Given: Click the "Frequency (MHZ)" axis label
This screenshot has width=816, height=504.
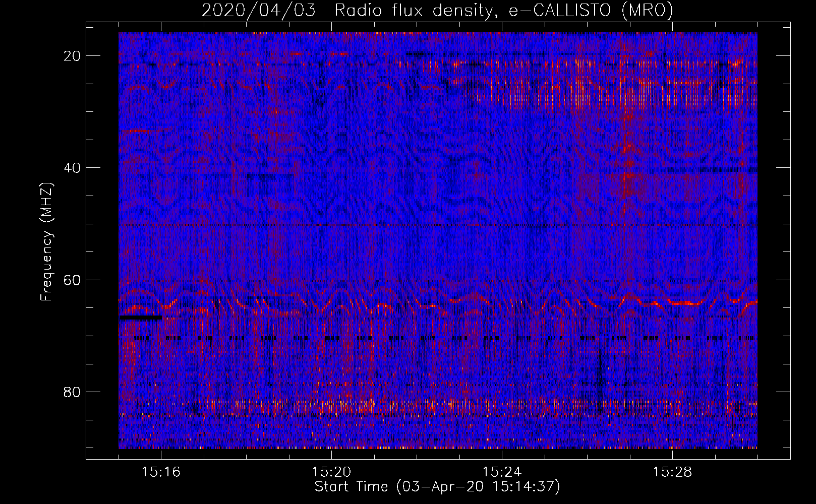Looking at the screenshot, I should tap(46, 242).
